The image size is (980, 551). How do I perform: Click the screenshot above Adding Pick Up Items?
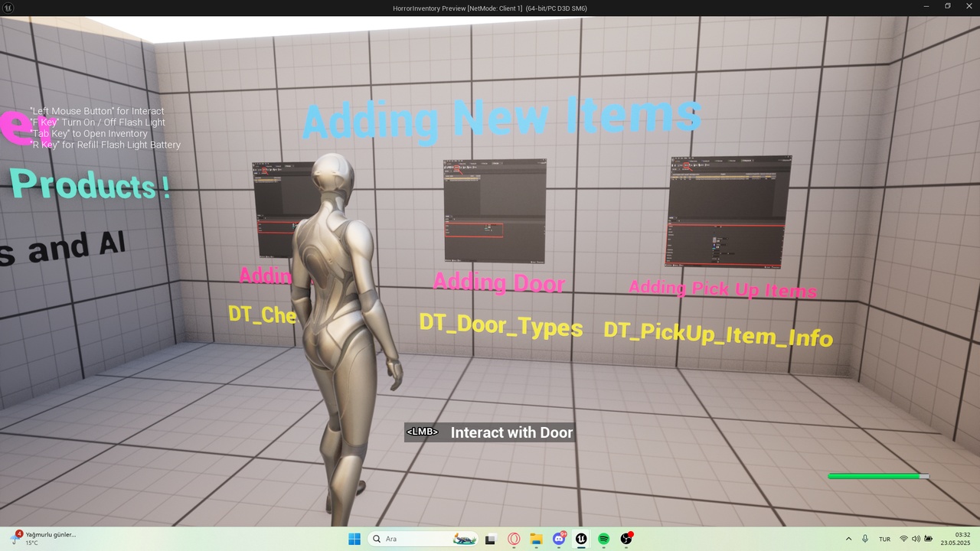(727, 212)
